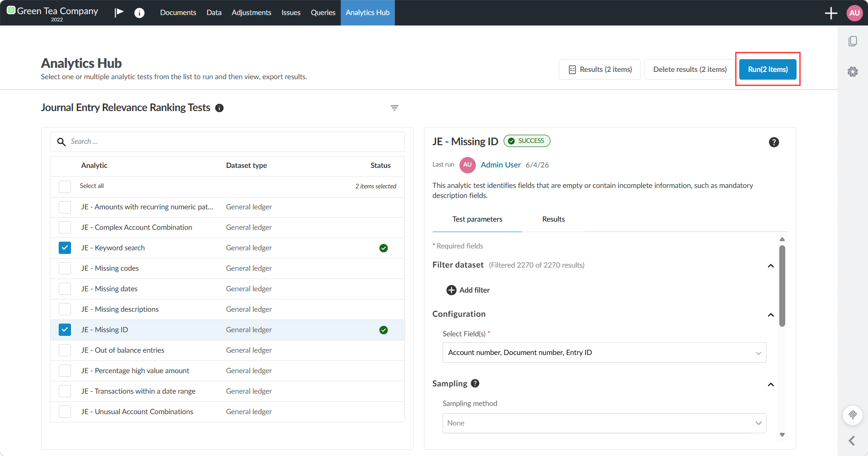Check JE - Transactions within a date range
868x456 pixels.
pos(65,391)
